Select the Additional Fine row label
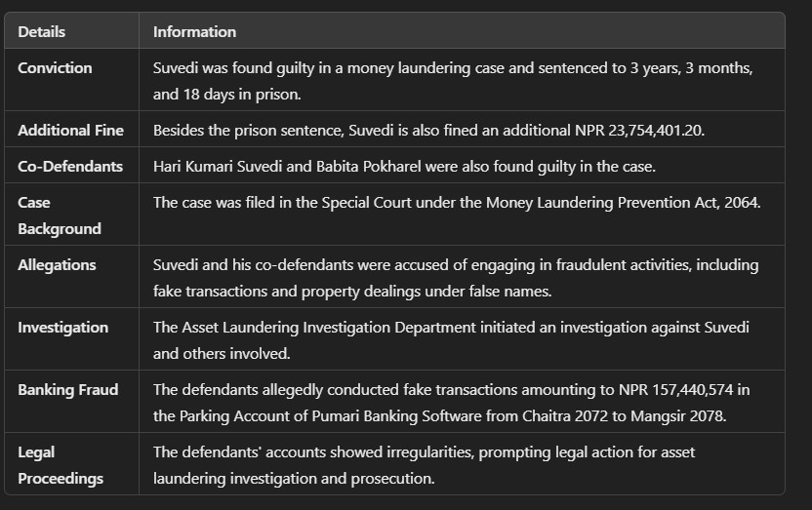The width and height of the screenshot is (812, 510). pos(70,131)
